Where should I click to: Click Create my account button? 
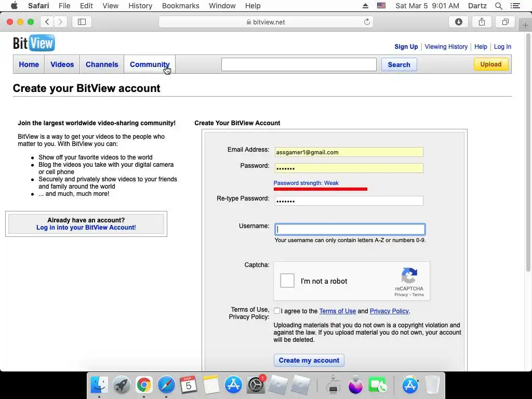click(x=309, y=361)
